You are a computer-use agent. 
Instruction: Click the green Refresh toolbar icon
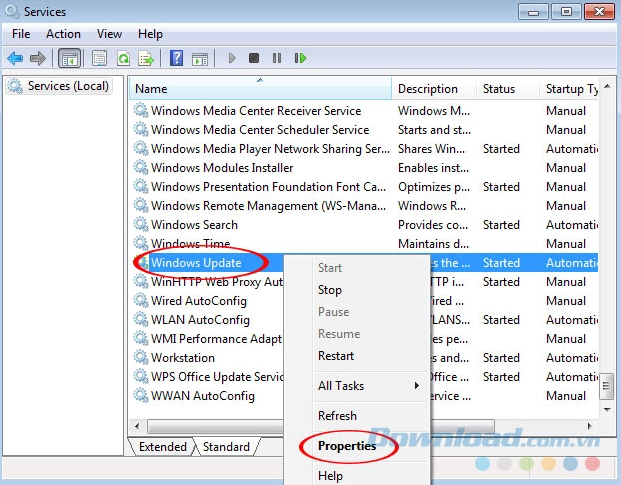(x=124, y=59)
